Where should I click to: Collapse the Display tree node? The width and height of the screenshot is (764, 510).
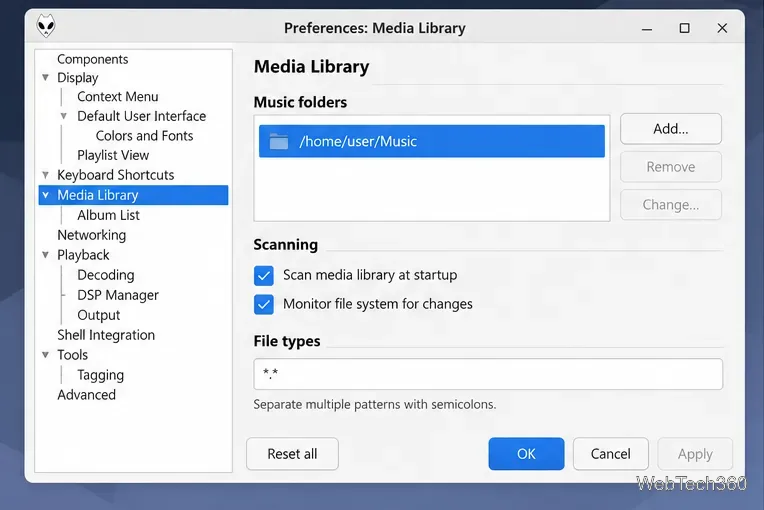click(45, 77)
